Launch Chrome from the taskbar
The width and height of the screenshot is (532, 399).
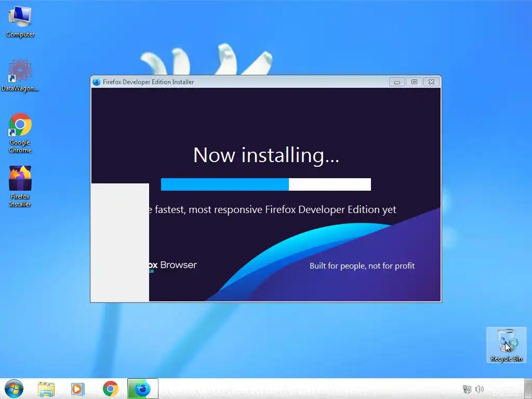click(110, 389)
